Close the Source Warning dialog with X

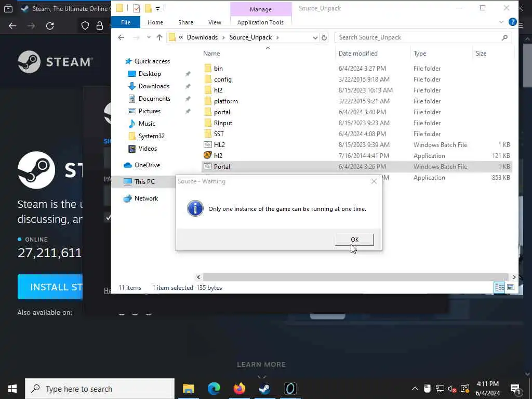(374, 181)
